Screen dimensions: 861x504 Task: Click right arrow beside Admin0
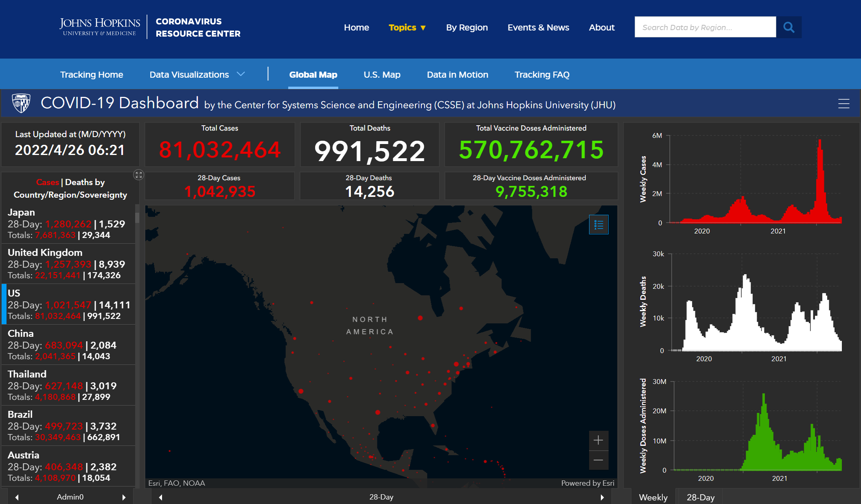click(124, 497)
